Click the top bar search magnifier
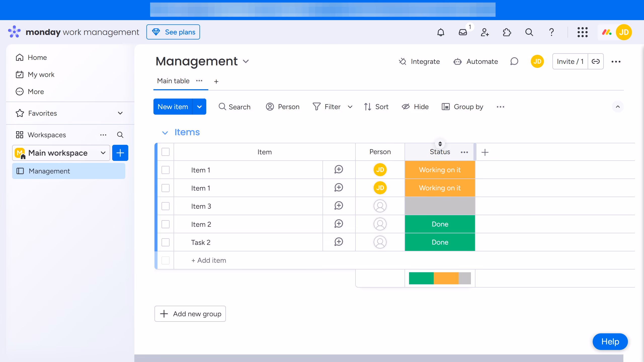 click(x=529, y=32)
